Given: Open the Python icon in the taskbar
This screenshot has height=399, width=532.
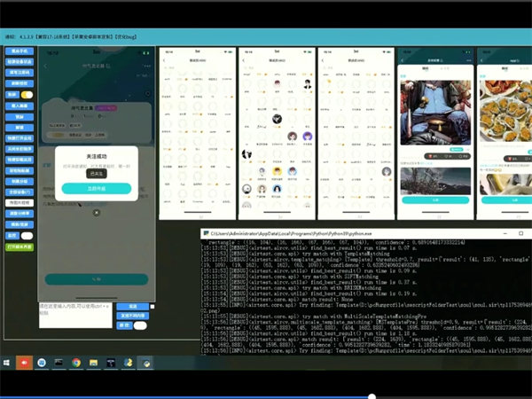Looking at the screenshot, I should click(129, 363).
